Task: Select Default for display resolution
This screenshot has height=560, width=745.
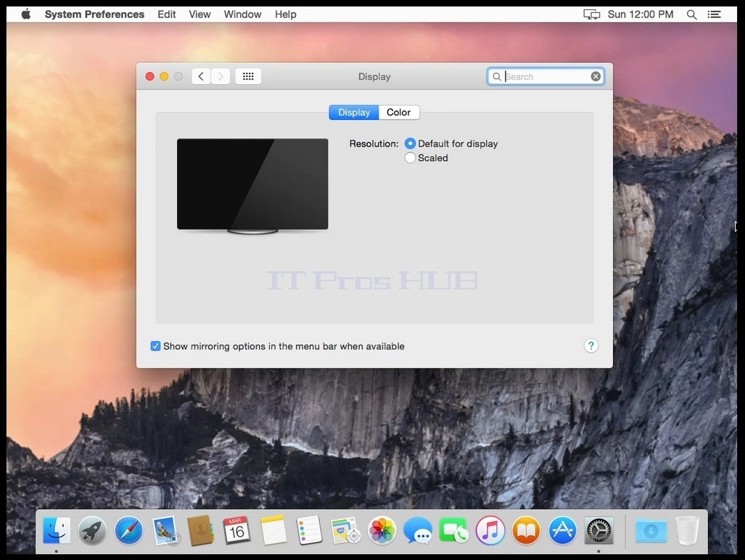Action: pyautogui.click(x=410, y=144)
